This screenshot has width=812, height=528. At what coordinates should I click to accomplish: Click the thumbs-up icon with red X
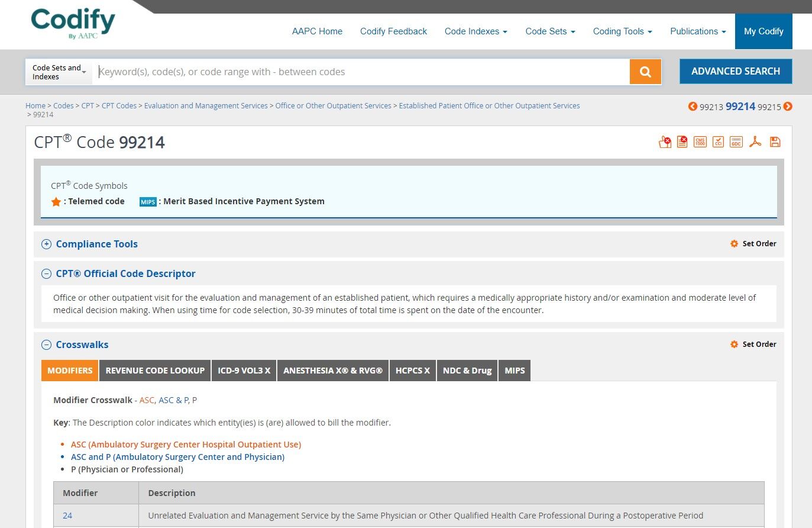665,142
